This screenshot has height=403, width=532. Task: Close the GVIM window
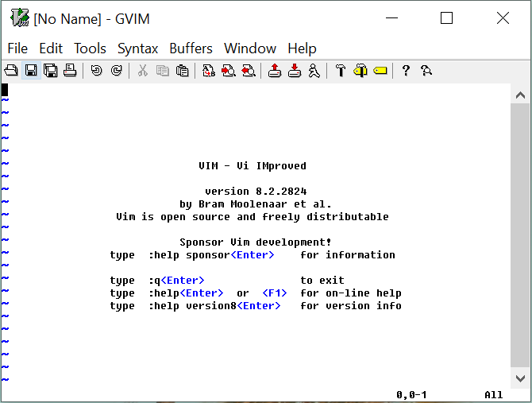click(x=503, y=17)
